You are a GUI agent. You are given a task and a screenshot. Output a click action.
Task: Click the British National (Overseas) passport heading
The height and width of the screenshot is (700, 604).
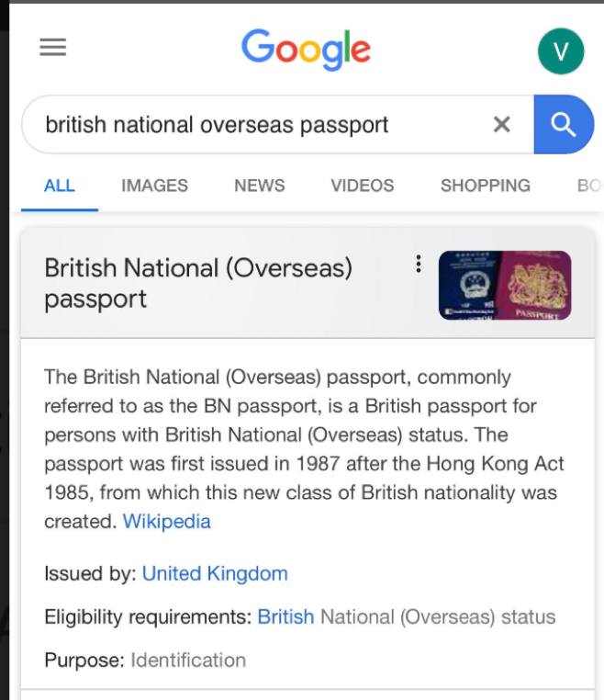[x=198, y=283]
